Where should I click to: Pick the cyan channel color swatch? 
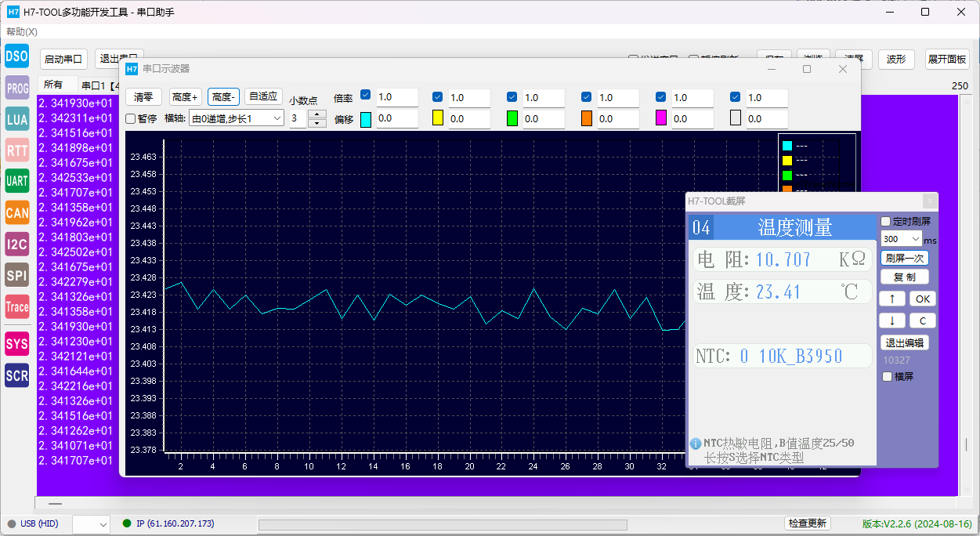[x=366, y=119]
